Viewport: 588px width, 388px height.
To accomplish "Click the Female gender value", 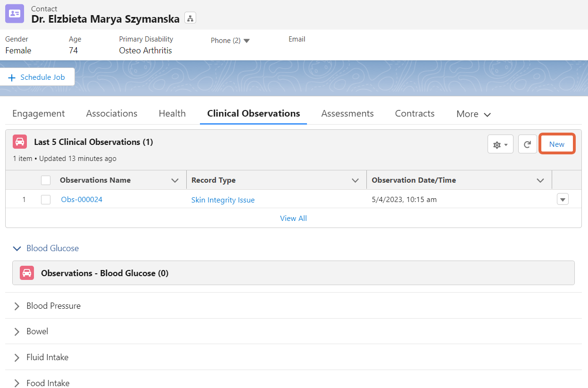I will pos(18,51).
